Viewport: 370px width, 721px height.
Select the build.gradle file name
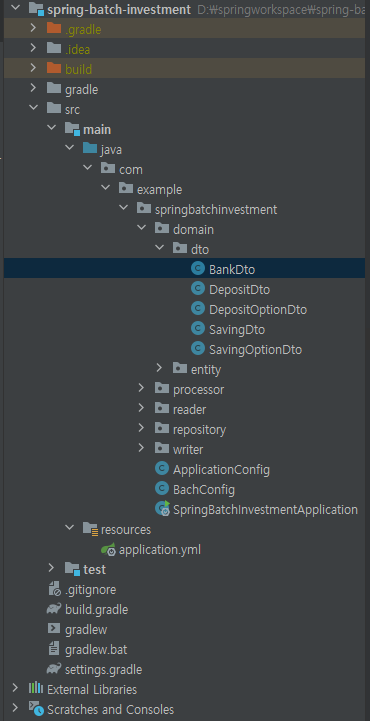click(96, 610)
